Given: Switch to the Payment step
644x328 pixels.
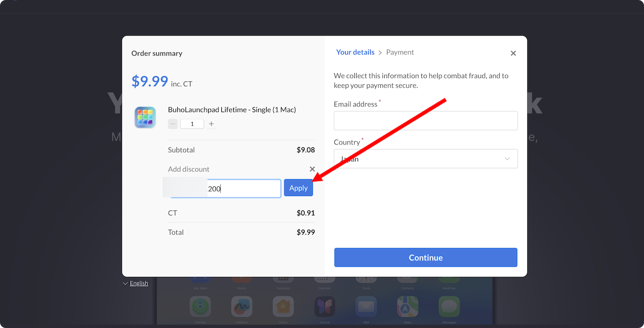Looking at the screenshot, I should click(400, 52).
